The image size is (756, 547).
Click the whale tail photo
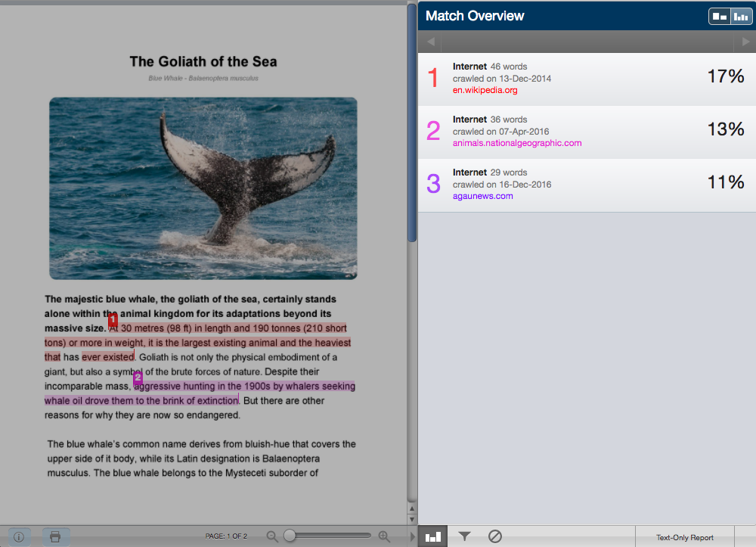203,188
